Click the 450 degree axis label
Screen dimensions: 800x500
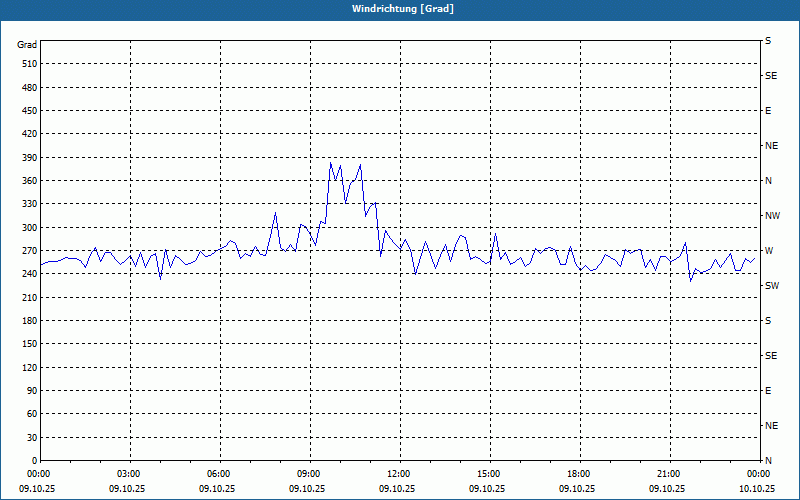(29, 111)
